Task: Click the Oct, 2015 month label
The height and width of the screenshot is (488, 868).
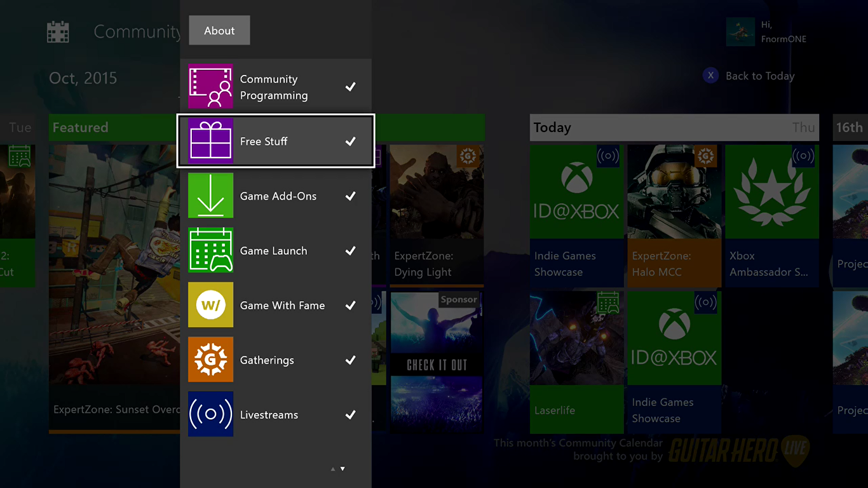Action: 83,78
